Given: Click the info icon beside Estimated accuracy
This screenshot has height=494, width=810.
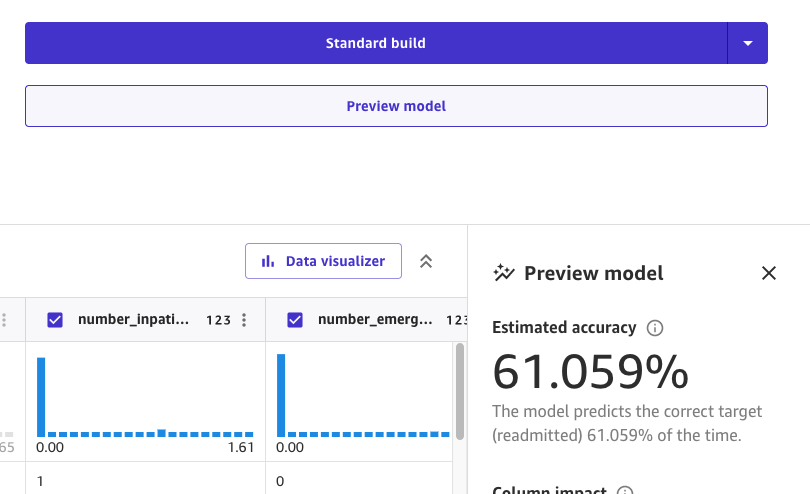Looking at the screenshot, I should tap(655, 328).
